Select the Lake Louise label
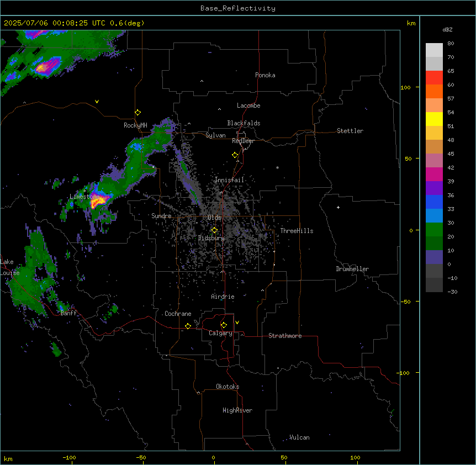This screenshot has width=476, height=465. point(10,267)
